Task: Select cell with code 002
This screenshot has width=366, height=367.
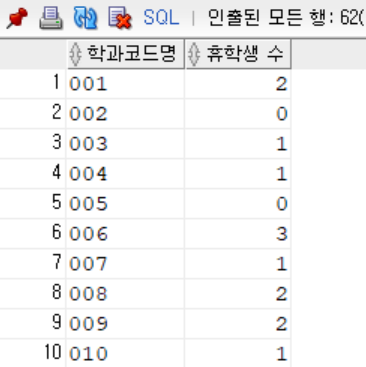Action: (x=125, y=114)
